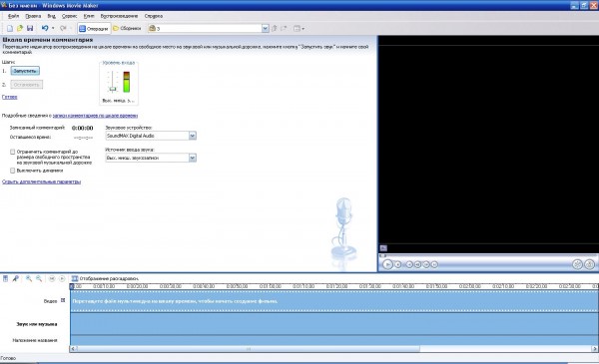Open the Справка menu
This screenshot has height=364, width=599.
[x=154, y=16]
